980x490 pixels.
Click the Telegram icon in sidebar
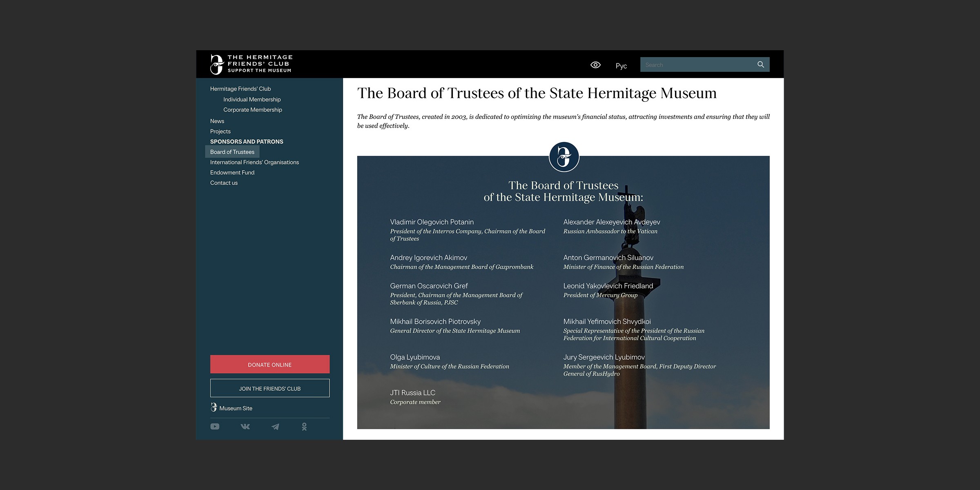pos(275,427)
